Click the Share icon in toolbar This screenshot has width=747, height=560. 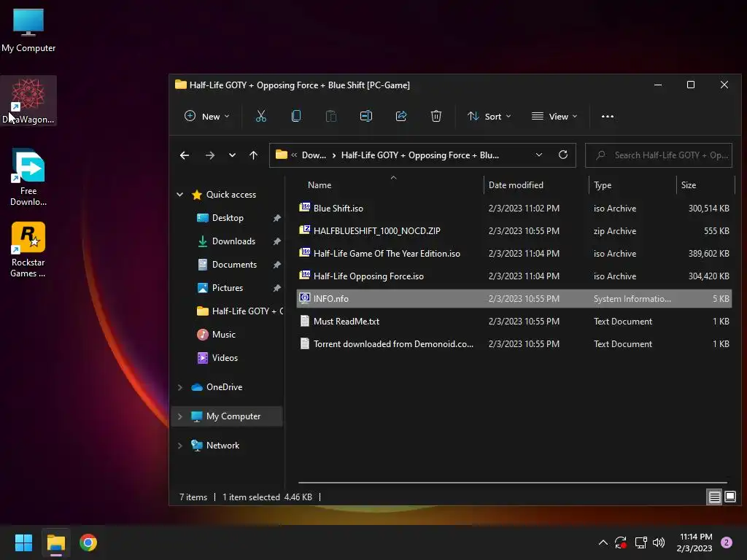click(x=401, y=116)
